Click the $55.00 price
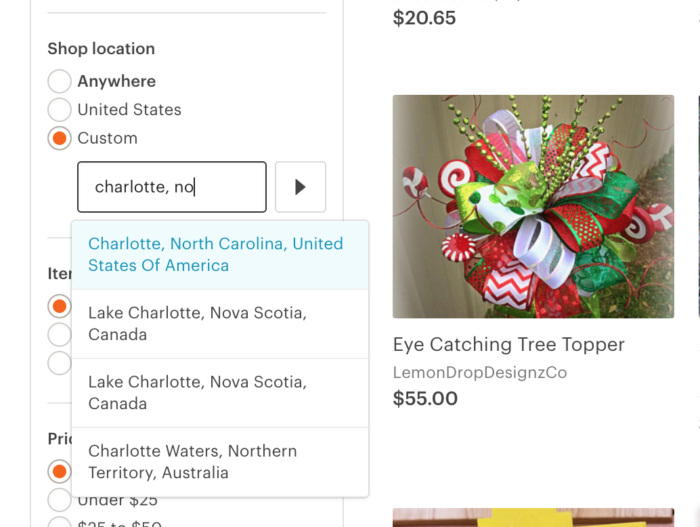Image resolution: width=700 pixels, height=527 pixels. pos(425,399)
